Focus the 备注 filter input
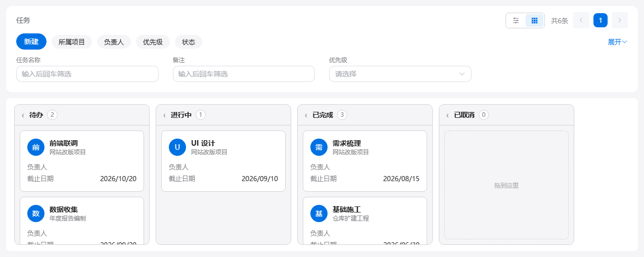Image resolution: width=644 pixels, height=257 pixels. 244,74
